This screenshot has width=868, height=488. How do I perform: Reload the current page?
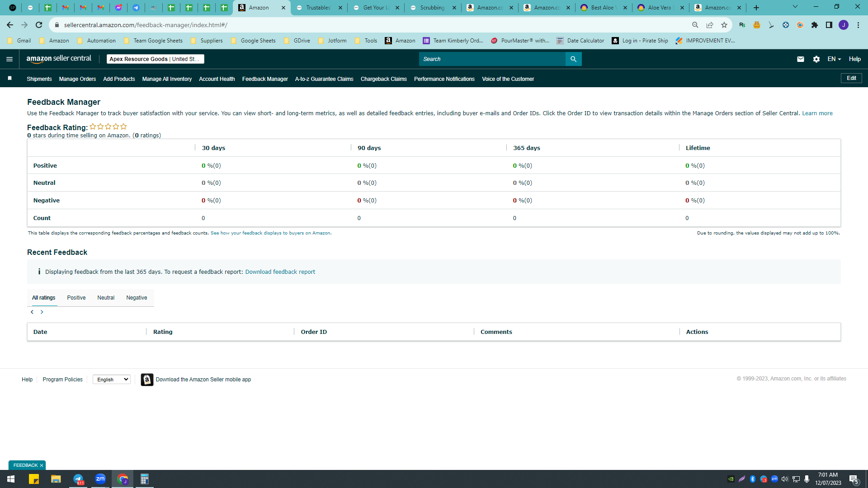(x=39, y=25)
